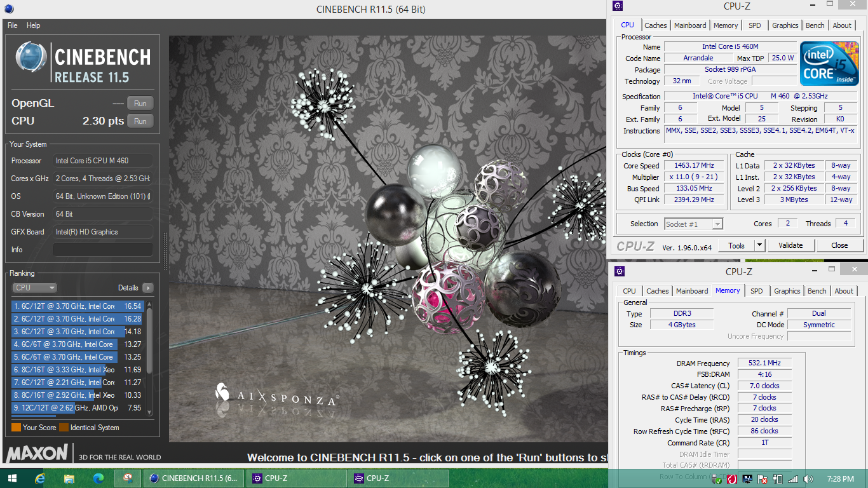Open SPD tab in bottom CPU-Z window
The width and height of the screenshot is (868, 488).
coord(756,291)
